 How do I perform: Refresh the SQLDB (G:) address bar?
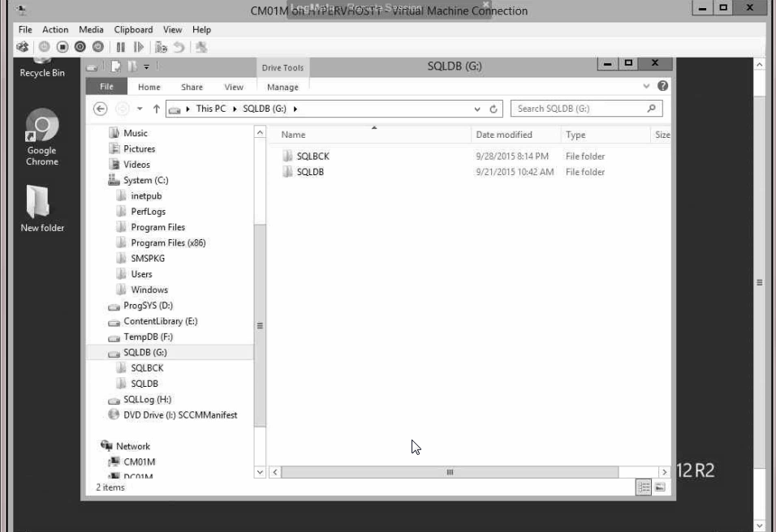pos(494,109)
